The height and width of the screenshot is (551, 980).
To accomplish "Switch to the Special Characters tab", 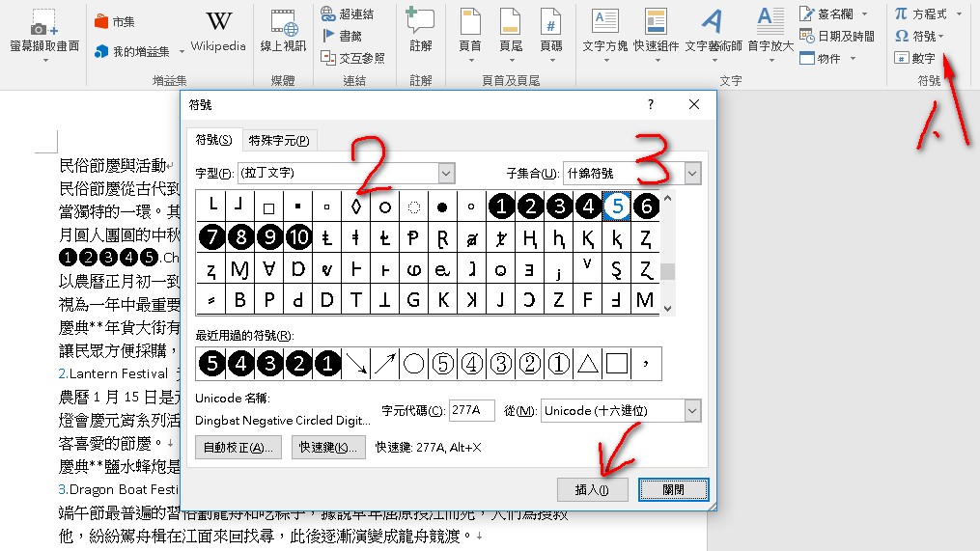I will coord(279,141).
